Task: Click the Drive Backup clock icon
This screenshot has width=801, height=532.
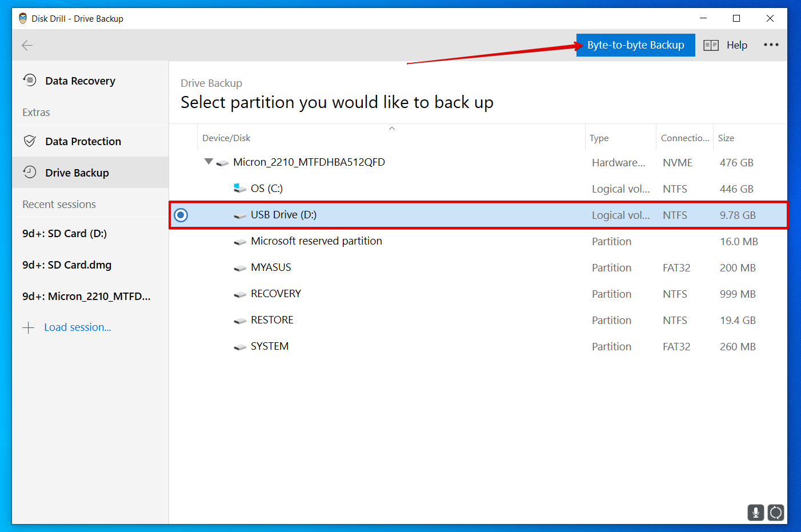Action: [30, 172]
